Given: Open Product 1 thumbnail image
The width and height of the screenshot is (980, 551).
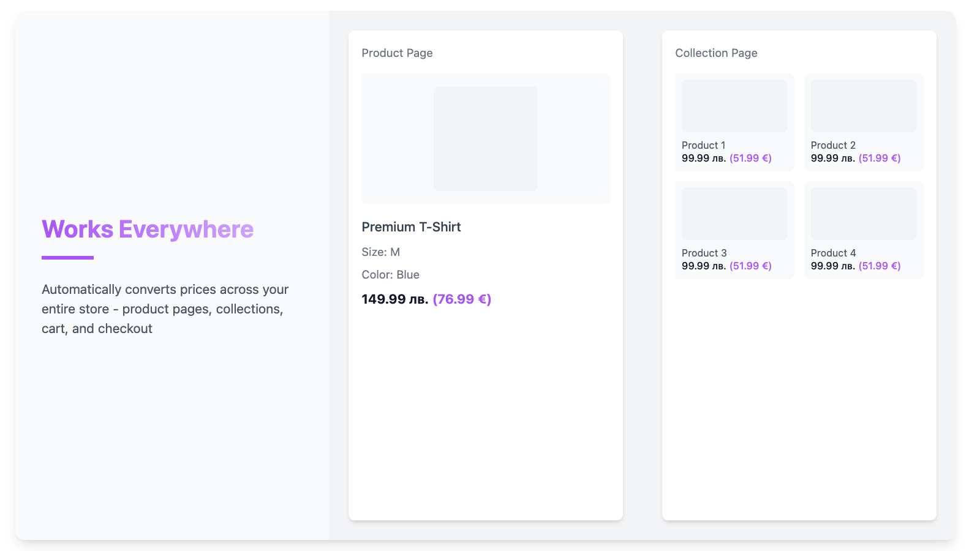Looking at the screenshot, I should point(734,106).
